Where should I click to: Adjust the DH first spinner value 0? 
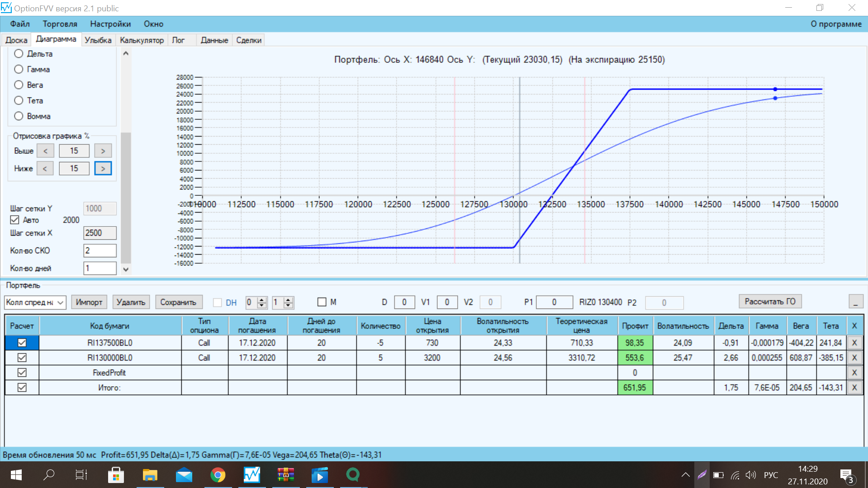(256, 303)
